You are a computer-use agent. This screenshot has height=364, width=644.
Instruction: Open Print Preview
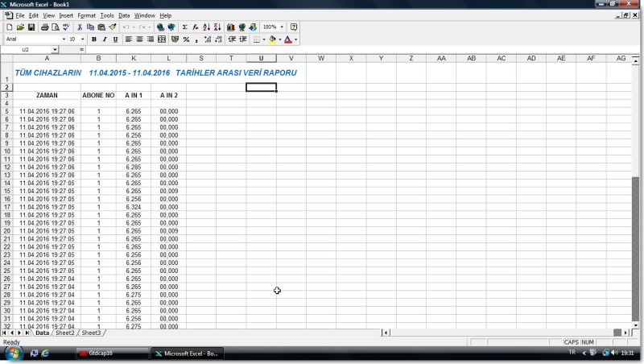point(56,27)
